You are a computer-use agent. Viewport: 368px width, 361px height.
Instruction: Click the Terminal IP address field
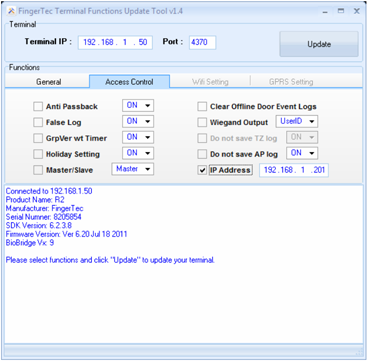[x=115, y=43]
